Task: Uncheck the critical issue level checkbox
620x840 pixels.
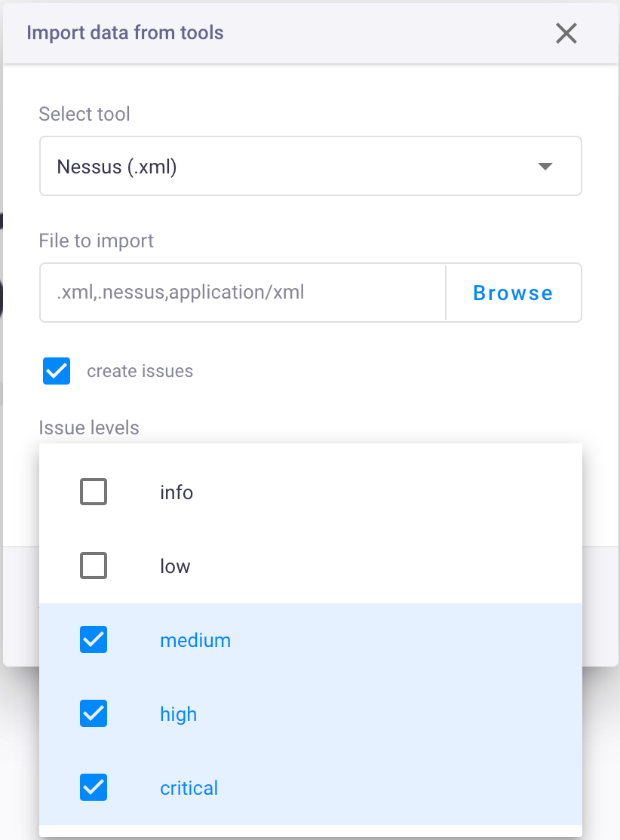Action: (94, 787)
